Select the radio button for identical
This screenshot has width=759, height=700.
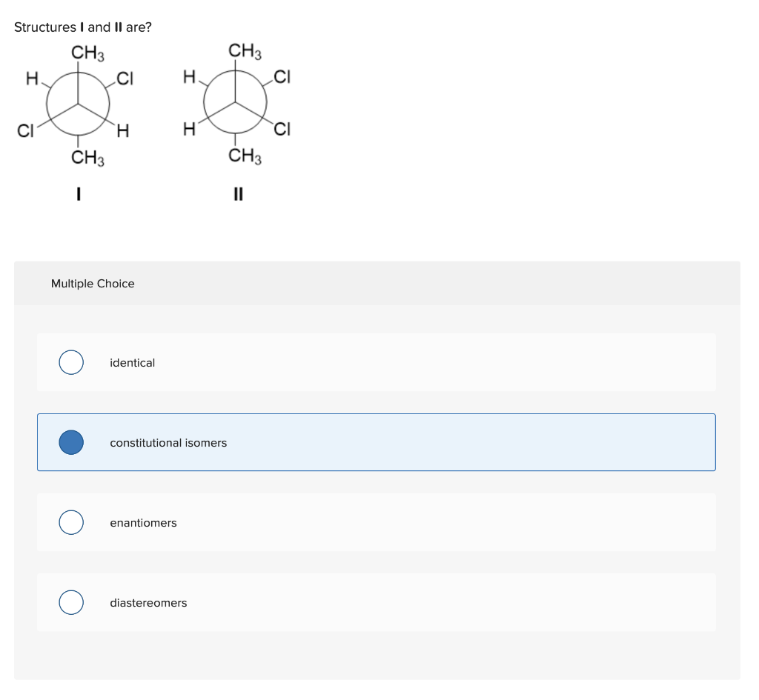pos(71,362)
